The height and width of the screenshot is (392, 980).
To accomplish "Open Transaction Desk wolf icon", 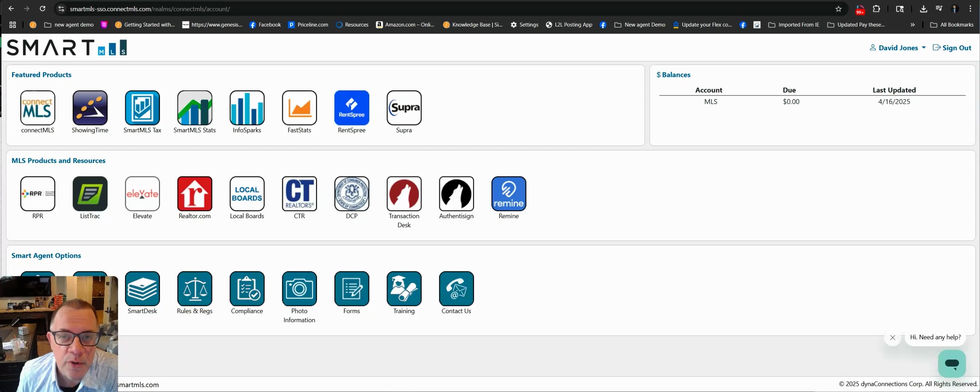I will [x=404, y=193].
